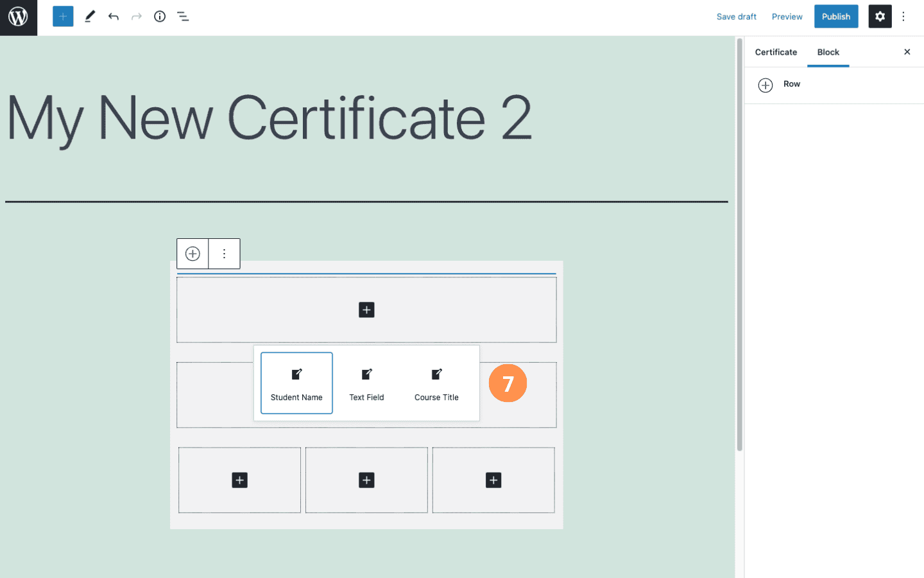
Task: Undo the last change
Action: [114, 17]
